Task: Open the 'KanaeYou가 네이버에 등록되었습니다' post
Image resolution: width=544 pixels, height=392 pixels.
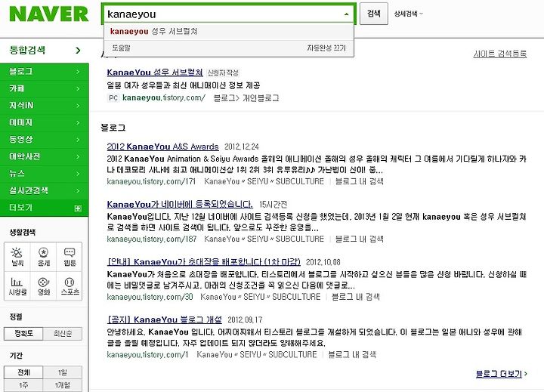Action: tap(180, 205)
